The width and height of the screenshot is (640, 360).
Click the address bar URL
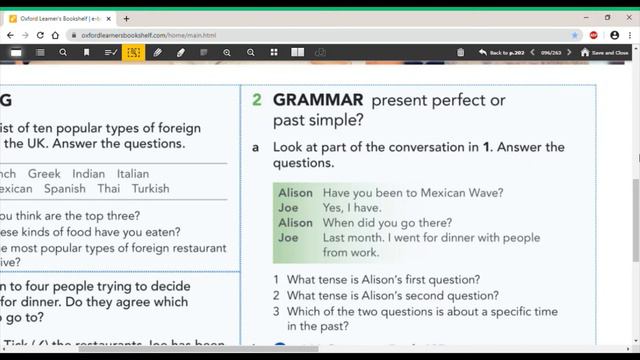click(x=149, y=36)
